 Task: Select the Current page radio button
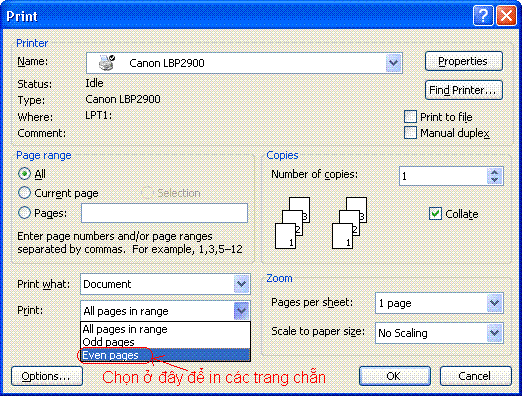[24, 193]
